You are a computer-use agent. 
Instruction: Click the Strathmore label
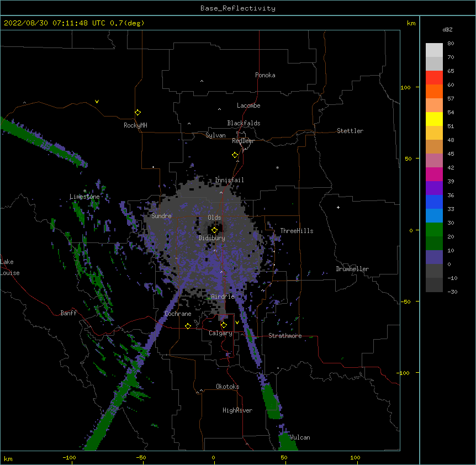(x=285, y=336)
